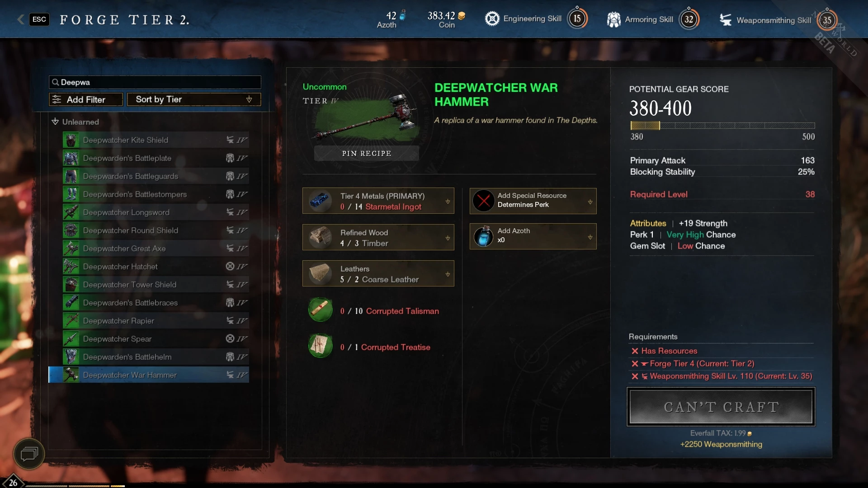Select the Corrupted Talisman ingredient icon
868x488 pixels.
(x=321, y=310)
